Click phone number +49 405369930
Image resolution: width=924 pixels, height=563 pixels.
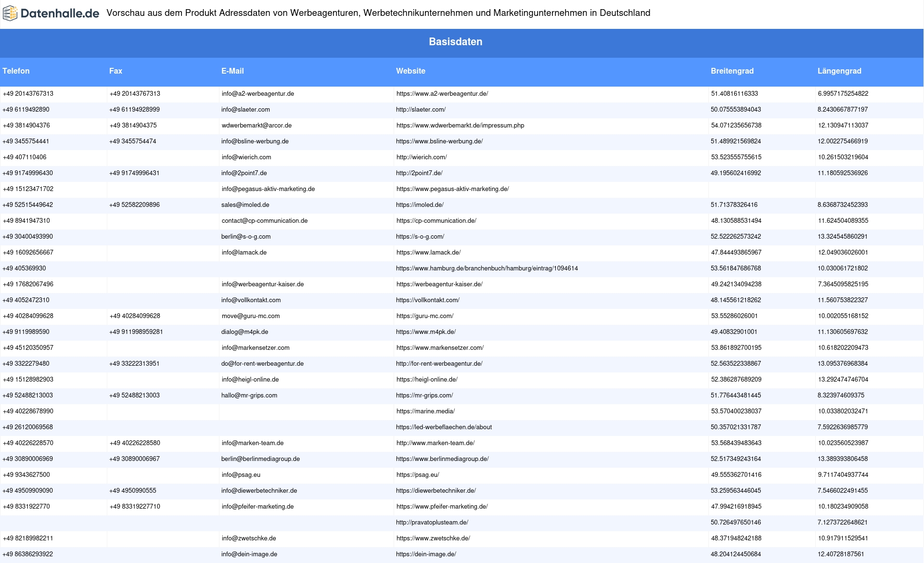tap(25, 269)
